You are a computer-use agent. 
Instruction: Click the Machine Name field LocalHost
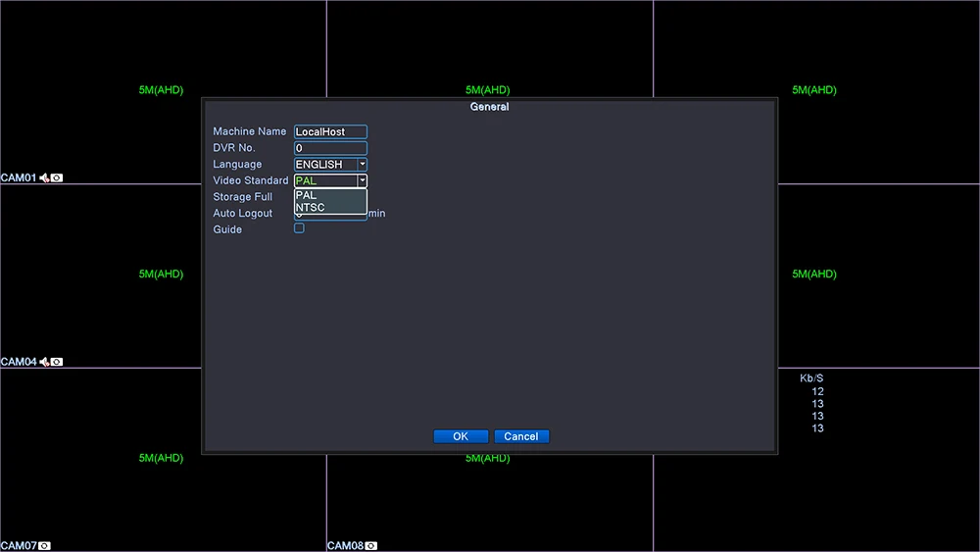(x=330, y=132)
